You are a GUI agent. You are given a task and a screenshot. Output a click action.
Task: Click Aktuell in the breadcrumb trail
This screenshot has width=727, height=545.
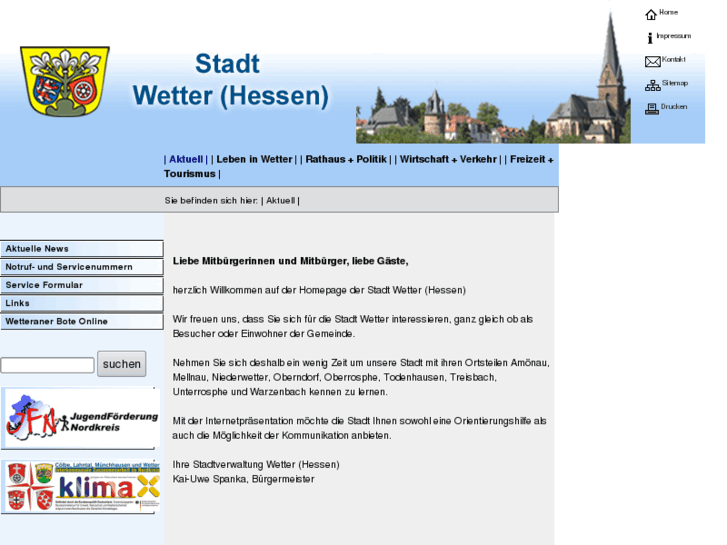280,200
